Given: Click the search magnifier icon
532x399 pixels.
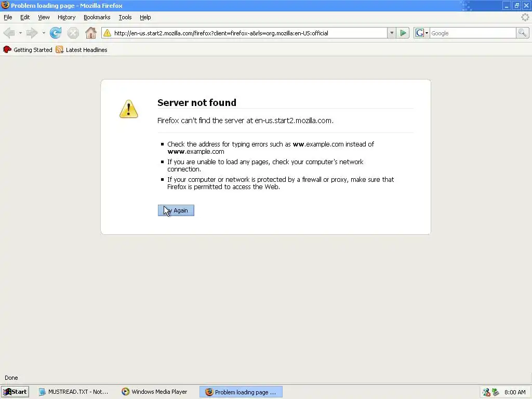Looking at the screenshot, I should 522,33.
